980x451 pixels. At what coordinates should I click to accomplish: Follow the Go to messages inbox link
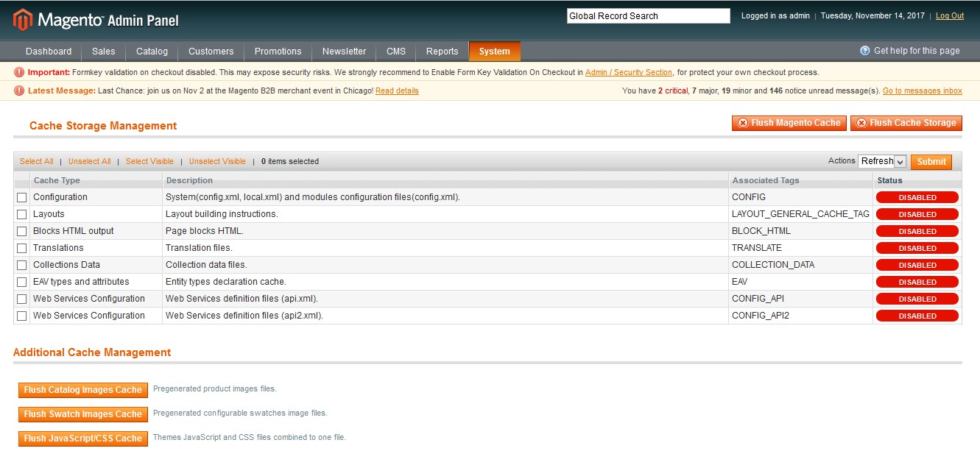tap(922, 90)
